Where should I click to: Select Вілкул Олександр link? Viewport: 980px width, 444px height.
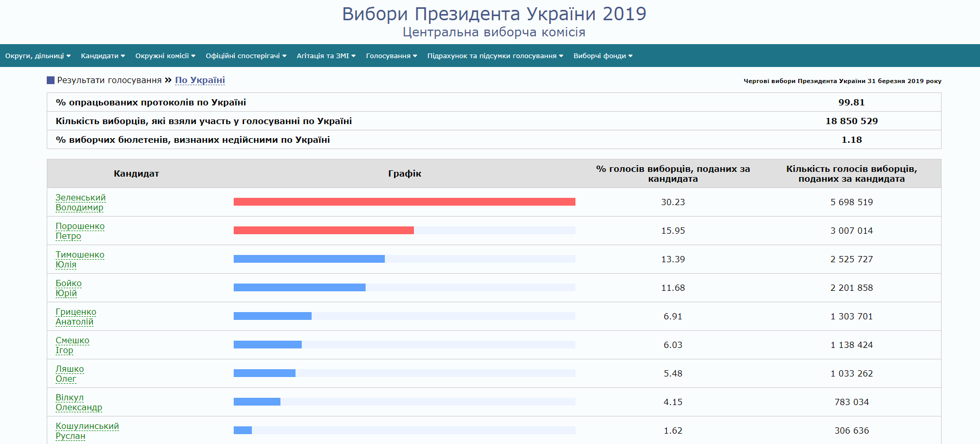pos(78,402)
